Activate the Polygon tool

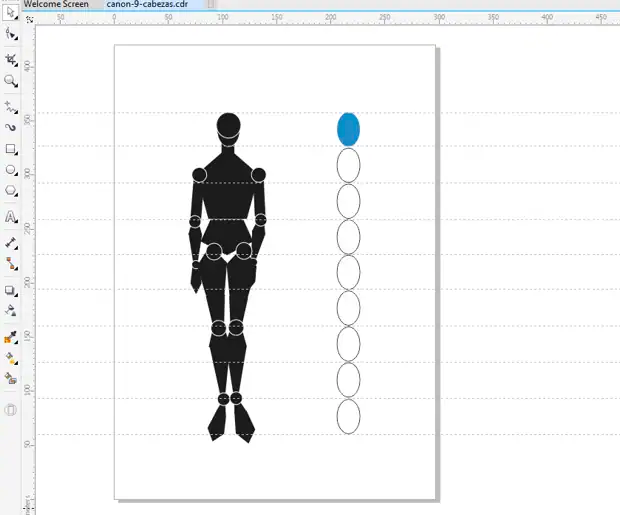pos(11,191)
